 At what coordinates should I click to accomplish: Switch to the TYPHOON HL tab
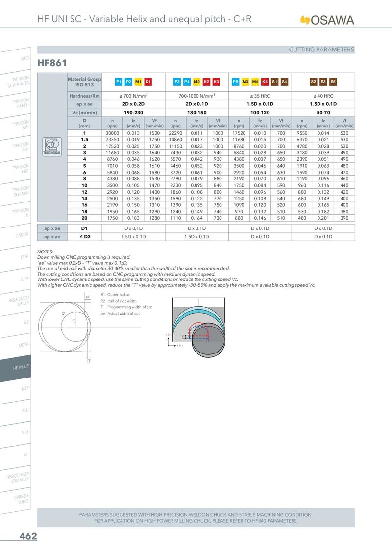pyautogui.click(x=16, y=214)
